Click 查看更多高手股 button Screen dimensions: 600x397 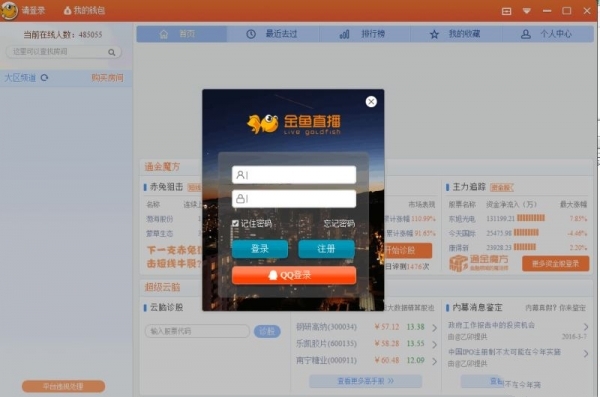click(365, 381)
